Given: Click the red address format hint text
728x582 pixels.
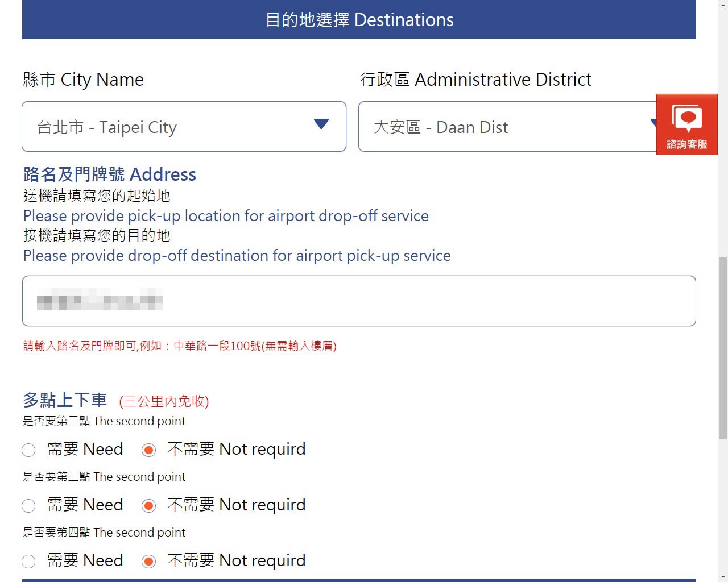Looking at the screenshot, I should coord(180,346).
